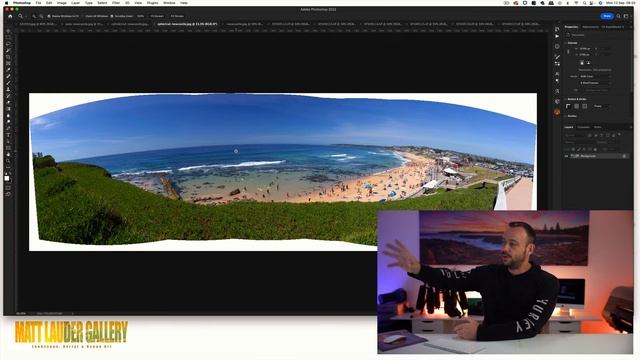The image size is (640, 360).
Task: Select the History Brush tool
Action: click(8, 96)
